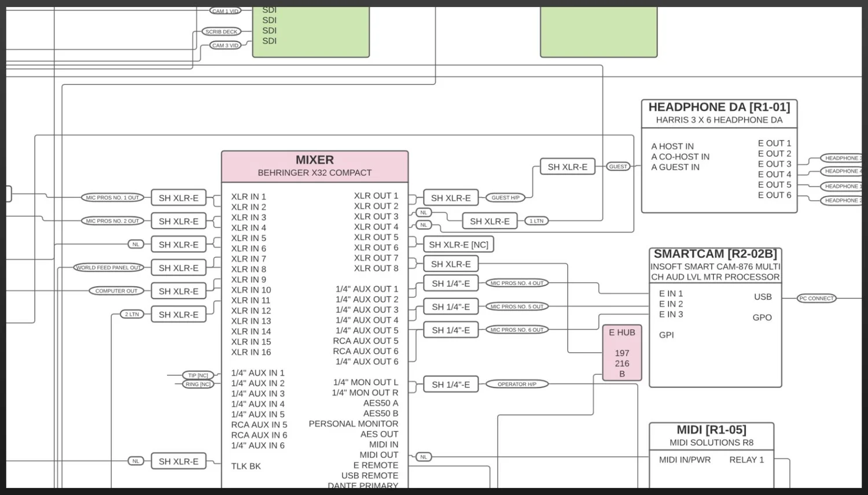Click the PC CONNECT label
The width and height of the screenshot is (868, 495).
(x=816, y=298)
